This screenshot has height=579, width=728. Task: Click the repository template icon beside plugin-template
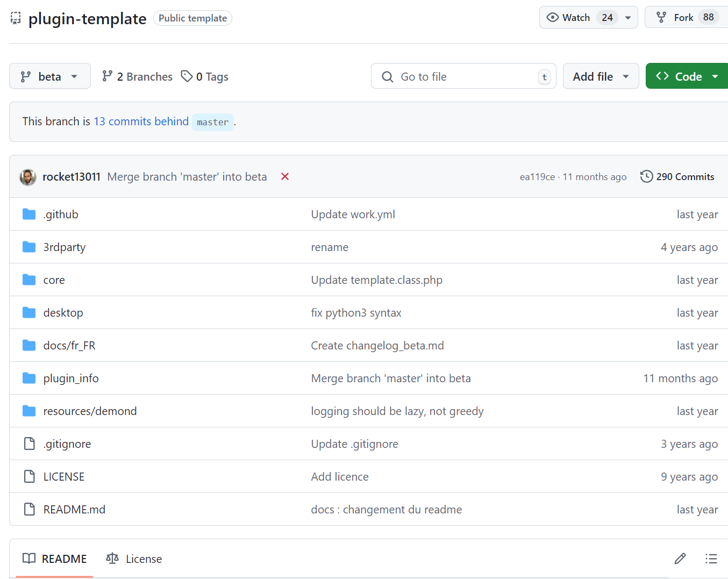(x=16, y=18)
